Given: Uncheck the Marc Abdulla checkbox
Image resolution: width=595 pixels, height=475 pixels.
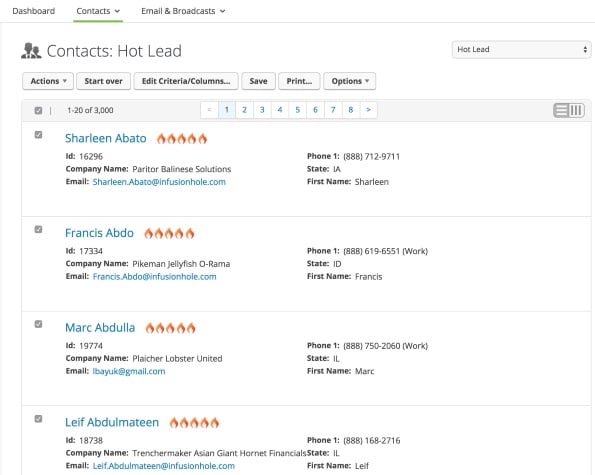Looking at the screenshot, I should tap(38, 324).
